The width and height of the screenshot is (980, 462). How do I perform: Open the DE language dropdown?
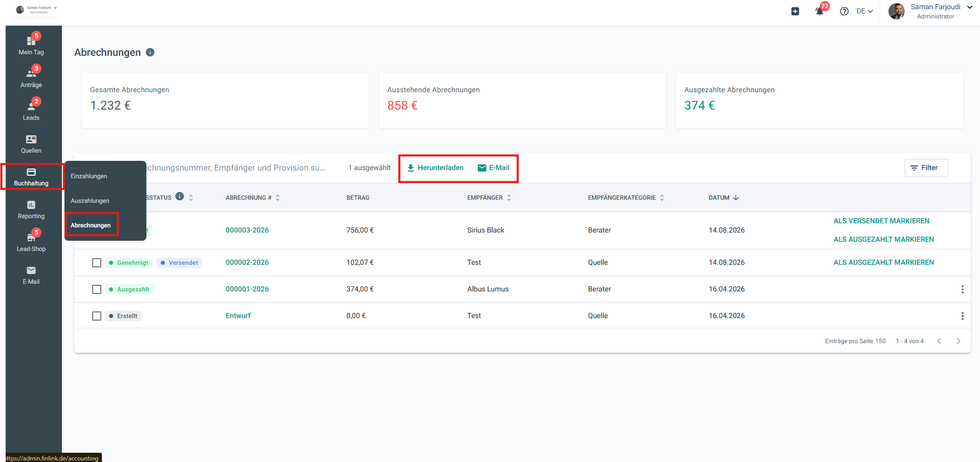pyautogui.click(x=864, y=11)
